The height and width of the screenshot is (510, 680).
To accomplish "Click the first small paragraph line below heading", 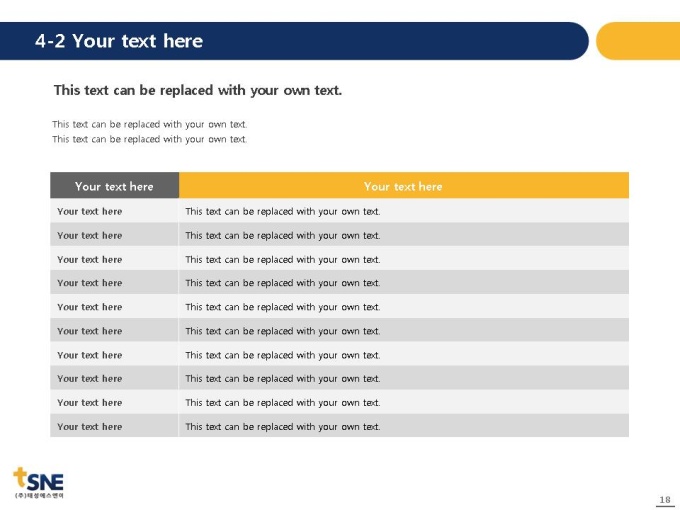I will click(150, 124).
